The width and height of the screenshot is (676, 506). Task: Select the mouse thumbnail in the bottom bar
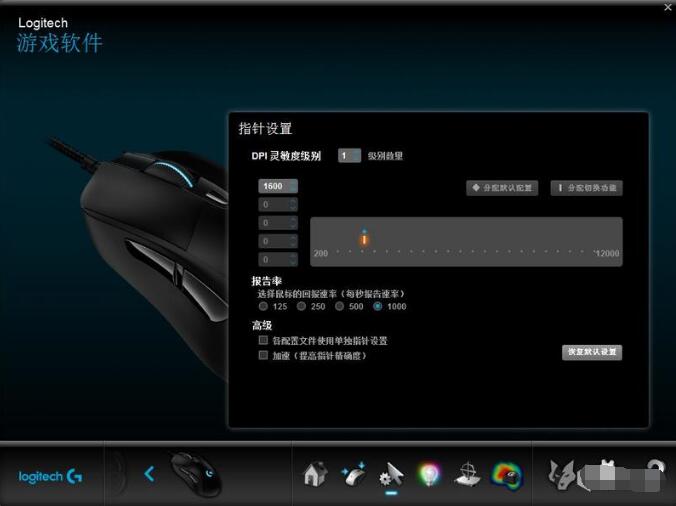(196, 474)
